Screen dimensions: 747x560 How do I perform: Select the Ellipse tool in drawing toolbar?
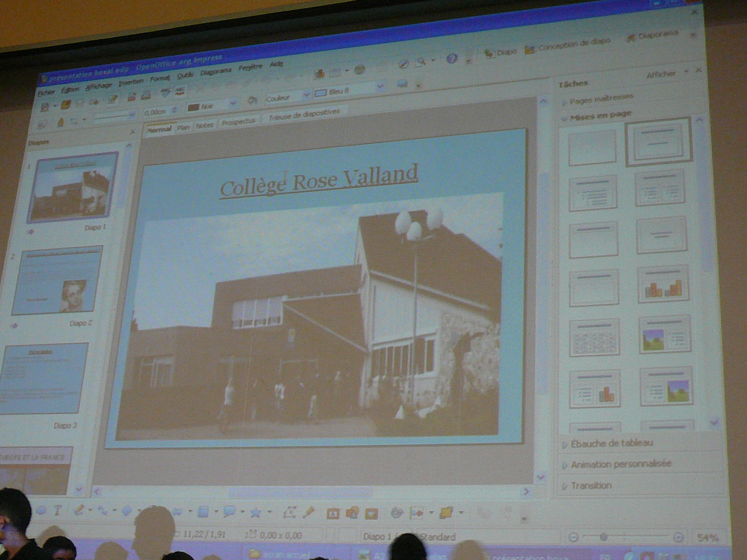[41, 510]
